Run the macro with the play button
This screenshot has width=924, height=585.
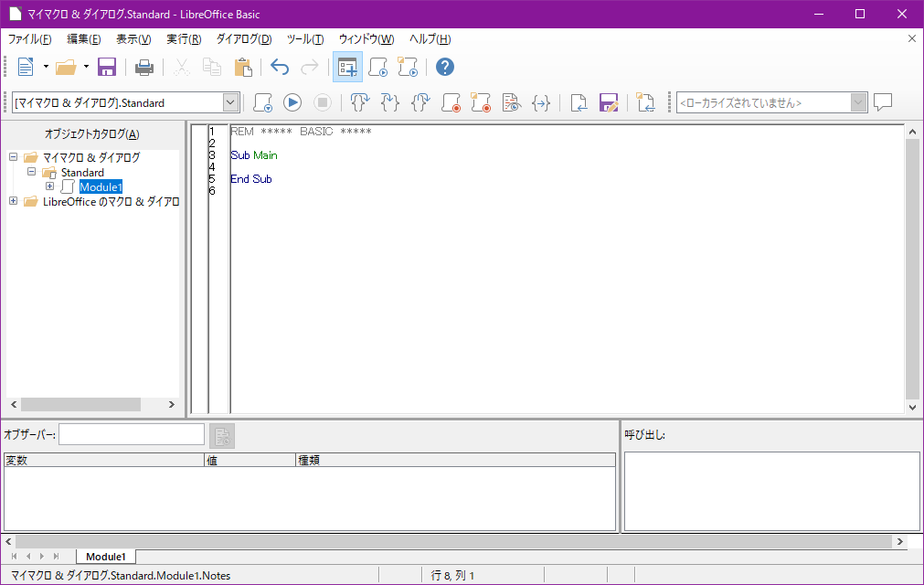[x=292, y=103]
